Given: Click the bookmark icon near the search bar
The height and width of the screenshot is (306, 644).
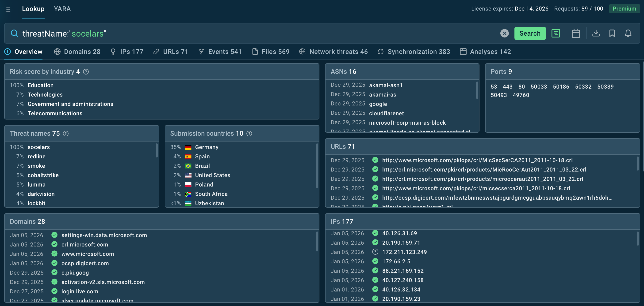Looking at the screenshot, I should tap(612, 33).
